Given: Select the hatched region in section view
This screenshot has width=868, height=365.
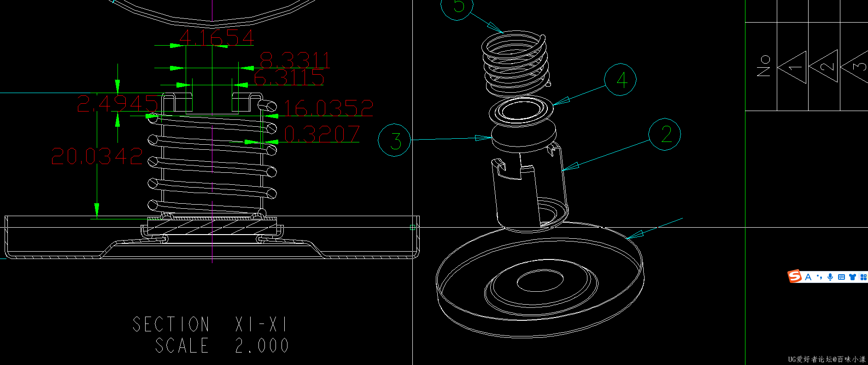Looking at the screenshot, I should pyautogui.click(x=212, y=227).
